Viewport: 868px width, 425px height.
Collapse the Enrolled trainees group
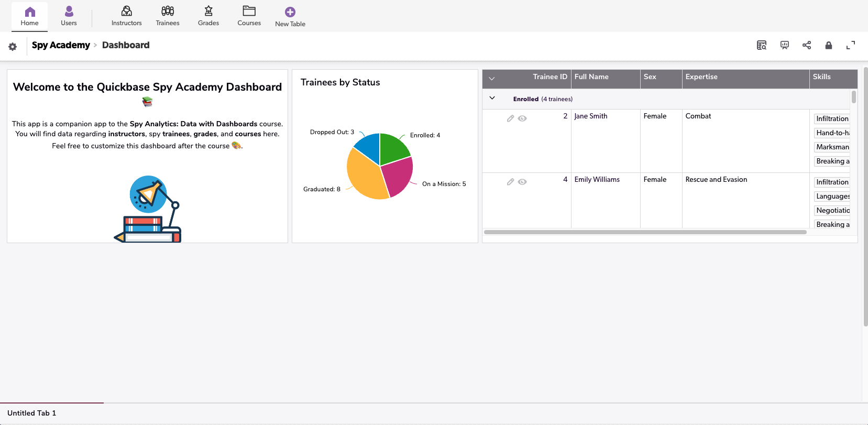[x=492, y=98]
